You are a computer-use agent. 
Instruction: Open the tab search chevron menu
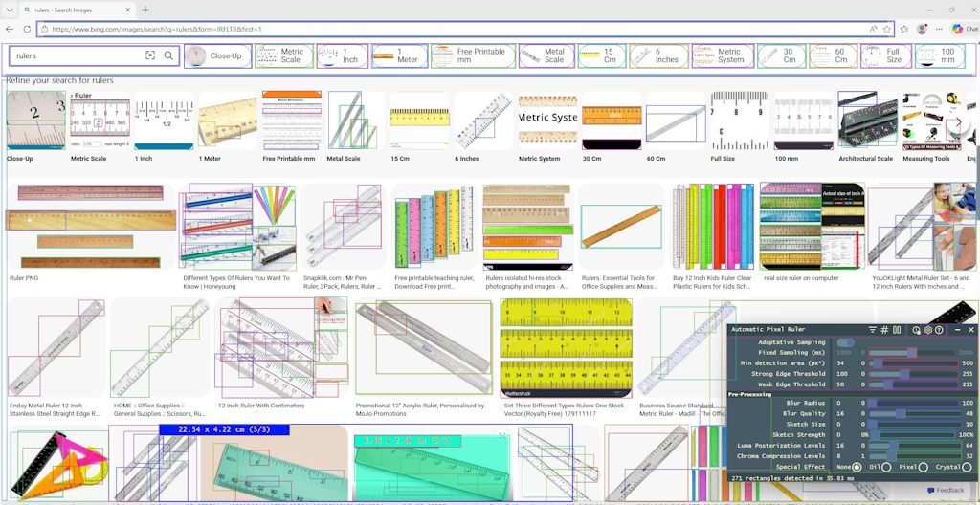click(x=10, y=10)
